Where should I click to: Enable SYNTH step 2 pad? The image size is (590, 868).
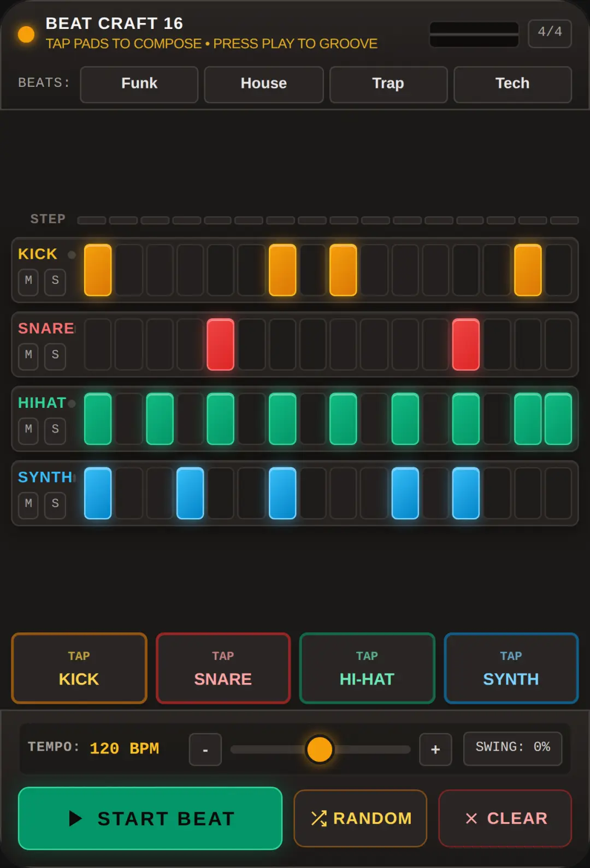click(x=129, y=493)
